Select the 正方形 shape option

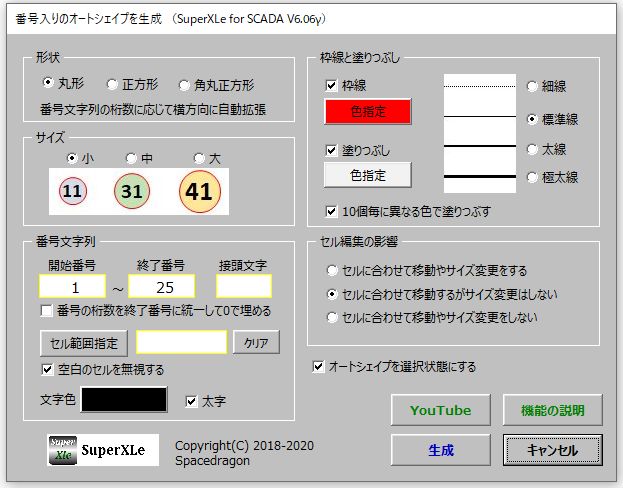click(112, 84)
